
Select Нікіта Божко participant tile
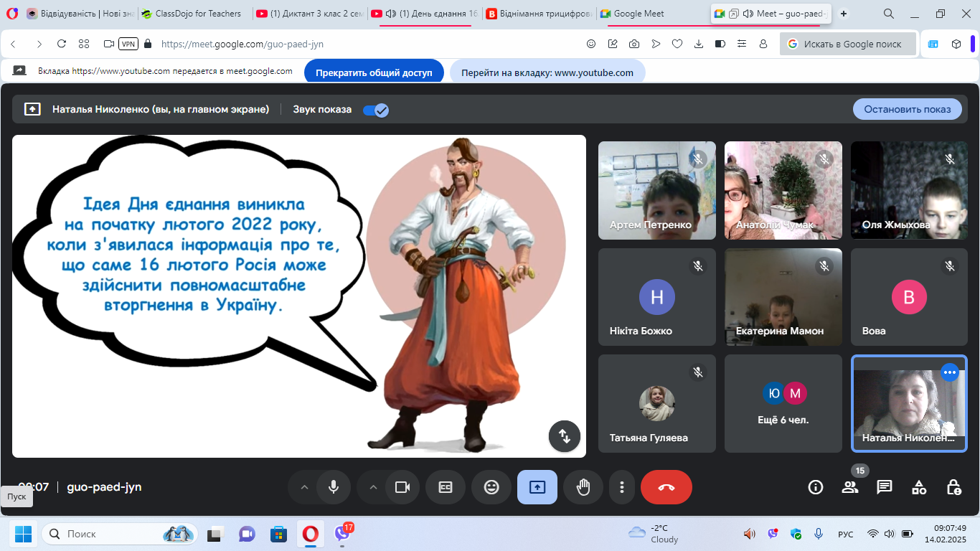[657, 297]
